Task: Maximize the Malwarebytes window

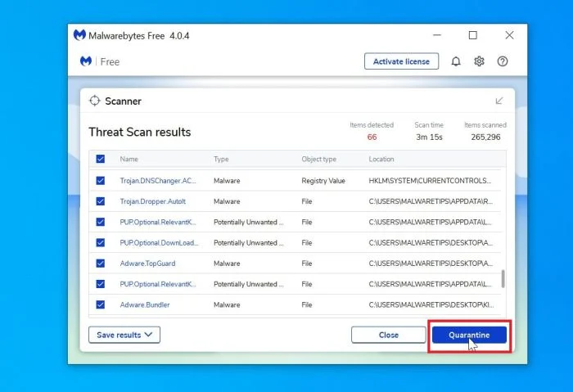Action: tap(473, 35)
